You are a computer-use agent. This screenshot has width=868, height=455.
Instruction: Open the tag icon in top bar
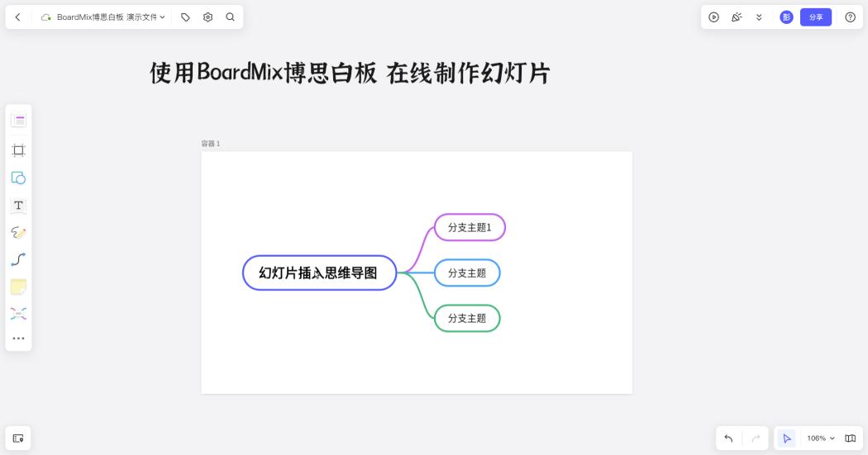coord(185,17)
